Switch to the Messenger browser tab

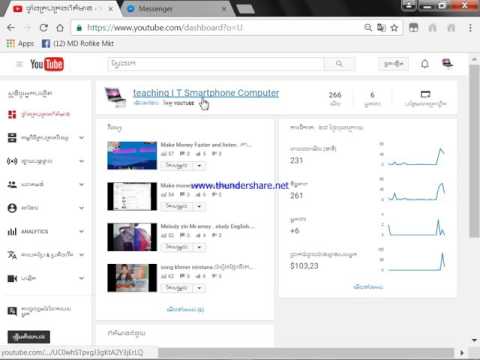tap(177, 9)
